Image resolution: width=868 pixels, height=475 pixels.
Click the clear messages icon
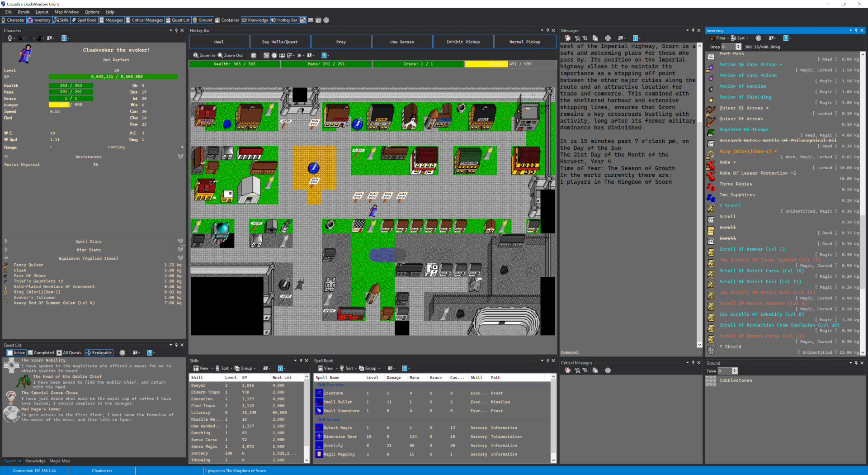568,38
